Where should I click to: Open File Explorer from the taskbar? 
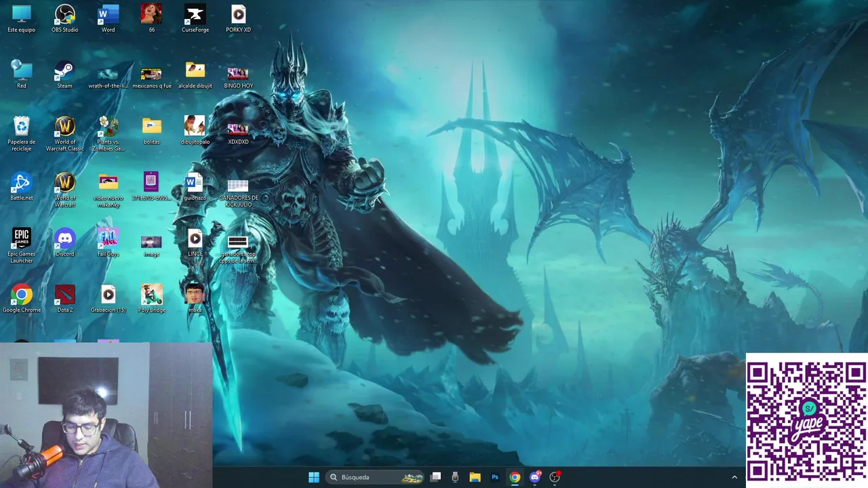point(475,477)
